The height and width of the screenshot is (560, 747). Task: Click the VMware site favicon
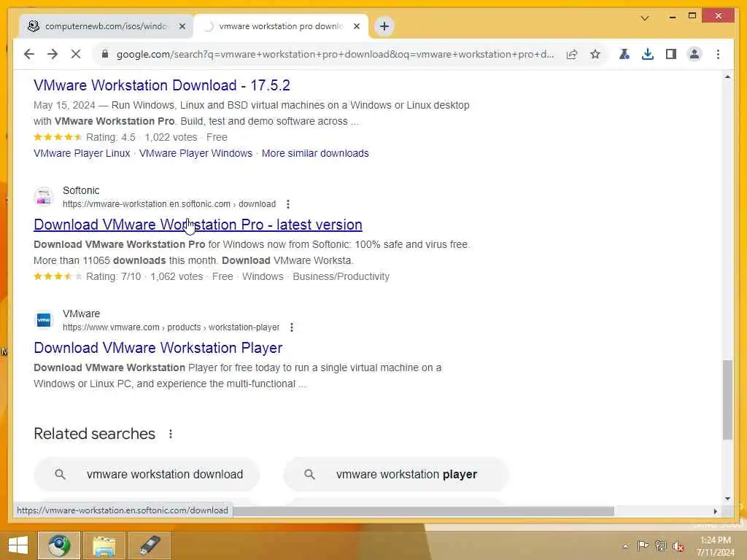pyautogui.click(x=44, y=320)
